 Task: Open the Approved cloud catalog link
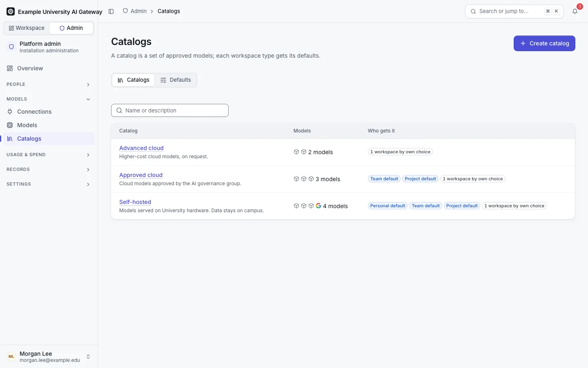click(x=141, y=175)
